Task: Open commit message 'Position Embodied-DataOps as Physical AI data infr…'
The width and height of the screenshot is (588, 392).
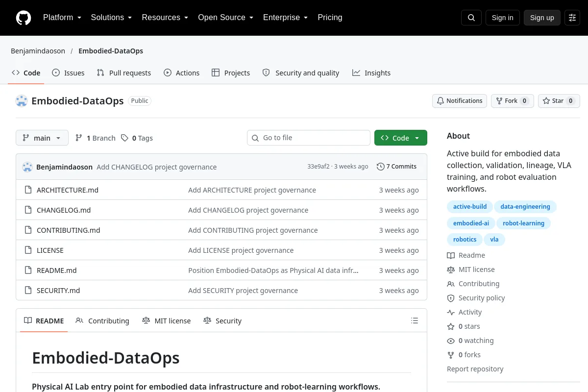Action: tap(273, 270)
